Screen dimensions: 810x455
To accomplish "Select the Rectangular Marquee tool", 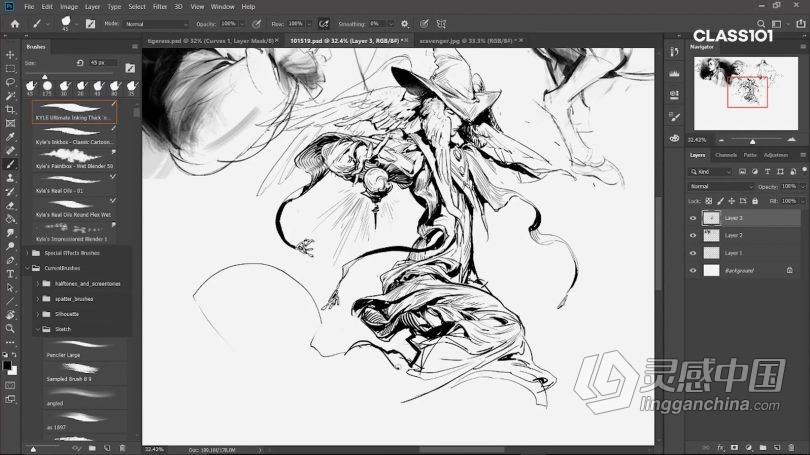I will coord(10,69).
